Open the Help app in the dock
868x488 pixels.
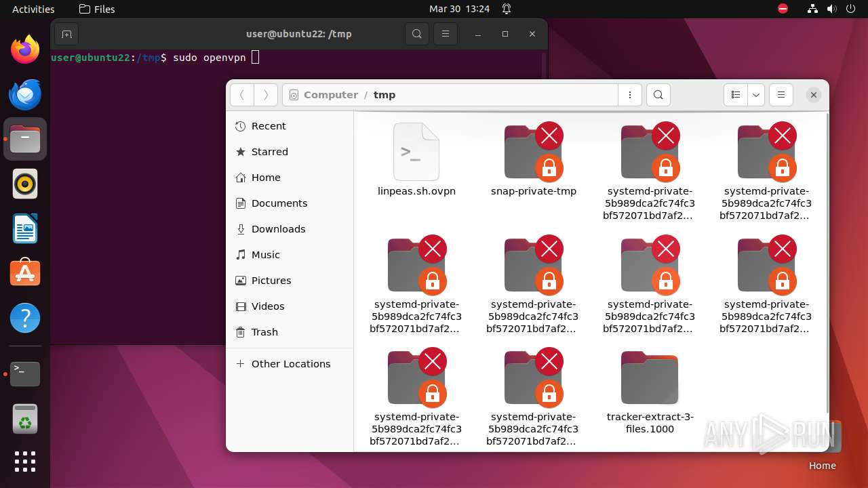tap(25, 318)
